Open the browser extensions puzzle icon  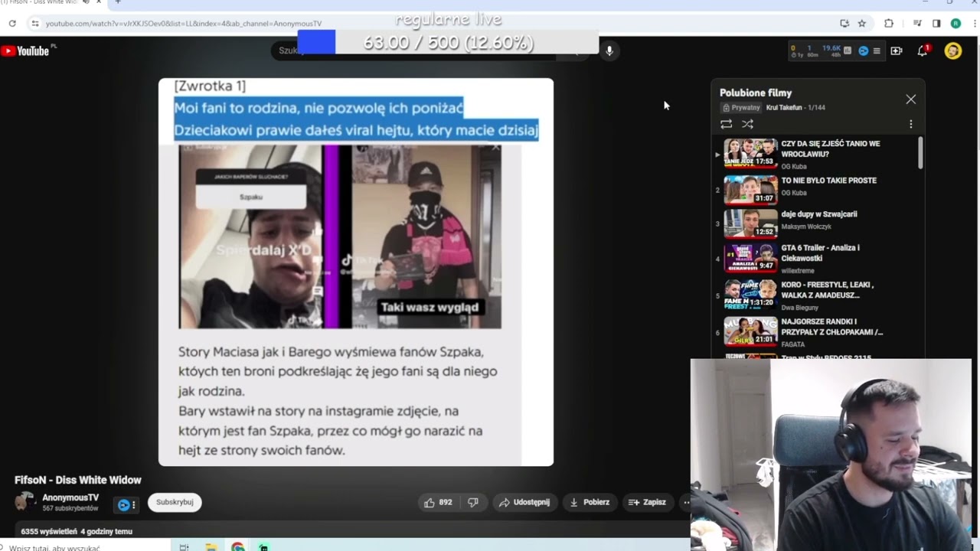[x=889, y=24]
